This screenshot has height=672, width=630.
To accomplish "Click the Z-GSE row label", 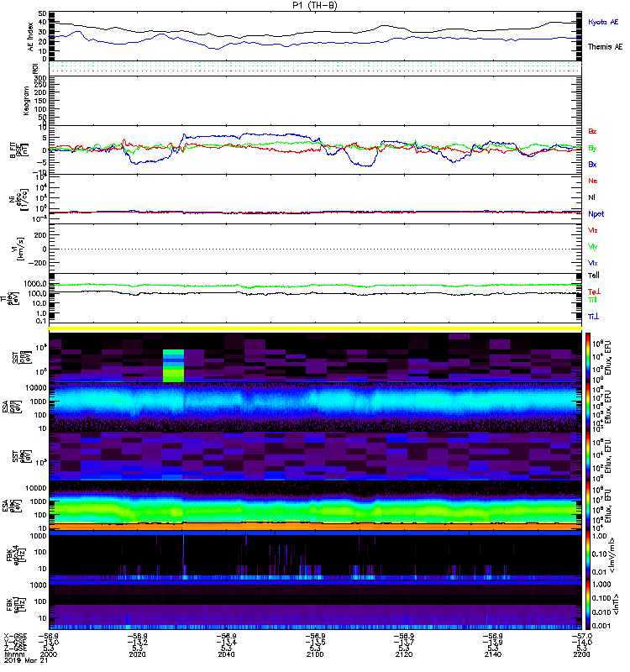I will click(x=15, y=648).
